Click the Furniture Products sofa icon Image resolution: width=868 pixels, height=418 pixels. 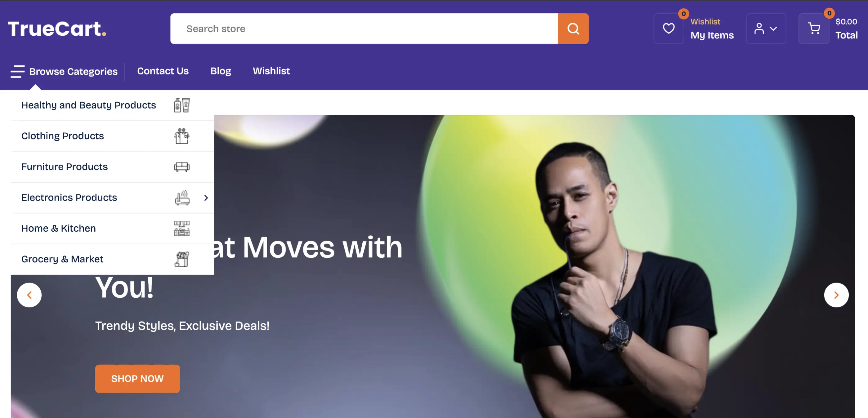click(181, 167)
